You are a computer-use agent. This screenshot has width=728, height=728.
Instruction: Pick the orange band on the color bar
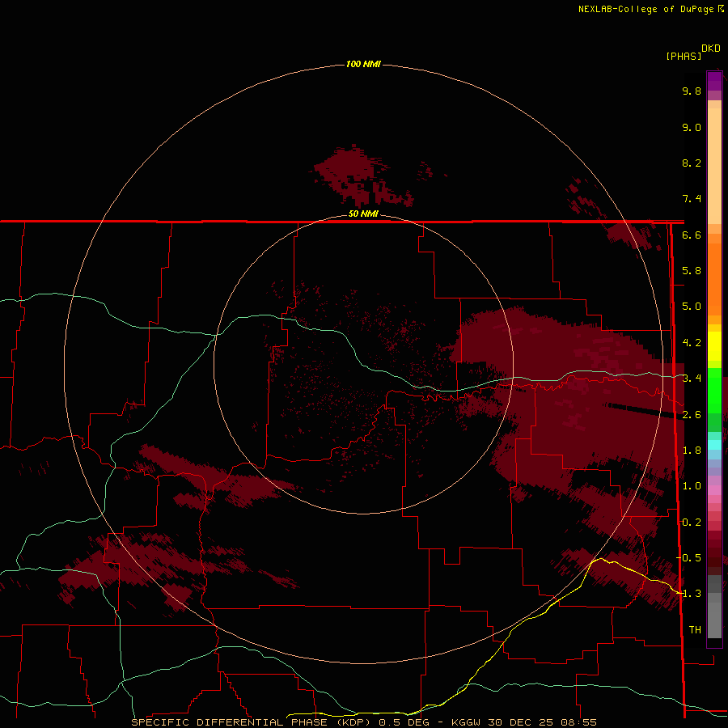click(x=714, y=278)
